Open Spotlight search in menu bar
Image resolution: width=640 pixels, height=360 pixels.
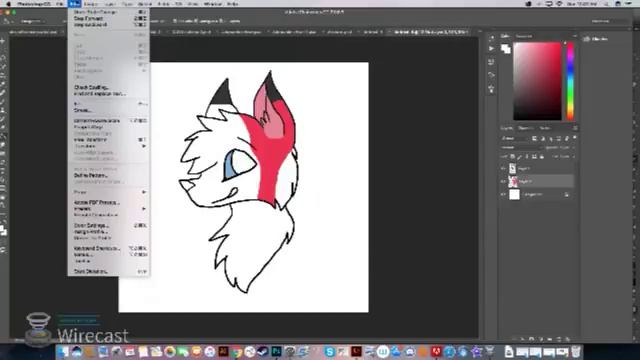tap(606, 4)
